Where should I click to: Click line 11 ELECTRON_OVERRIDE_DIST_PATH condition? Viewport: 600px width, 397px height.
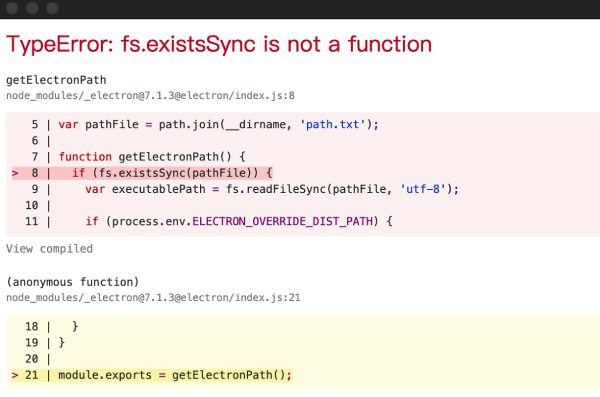pos(239,221)
